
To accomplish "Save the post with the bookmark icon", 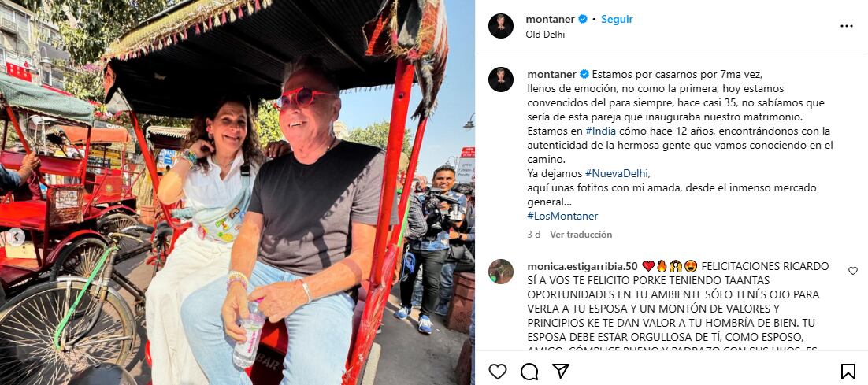I will tap(848, 371).
